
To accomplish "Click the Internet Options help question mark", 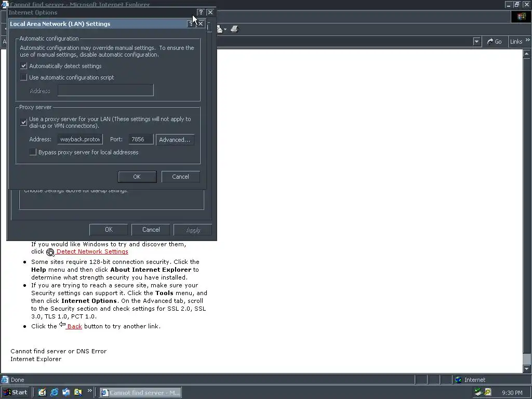I will click(201, 12).
